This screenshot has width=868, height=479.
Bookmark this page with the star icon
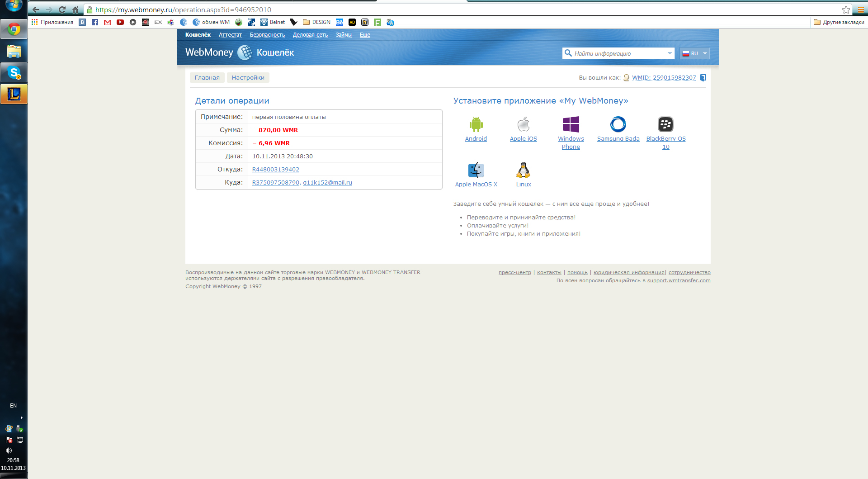846,9
